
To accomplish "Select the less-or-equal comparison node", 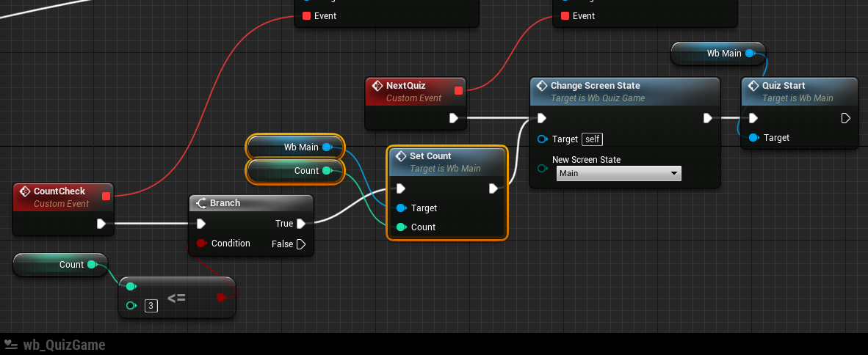I will [176, 298].
